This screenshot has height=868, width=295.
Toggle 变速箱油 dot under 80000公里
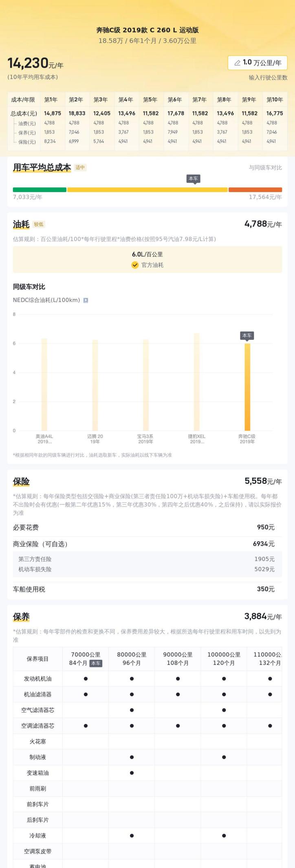132,773
